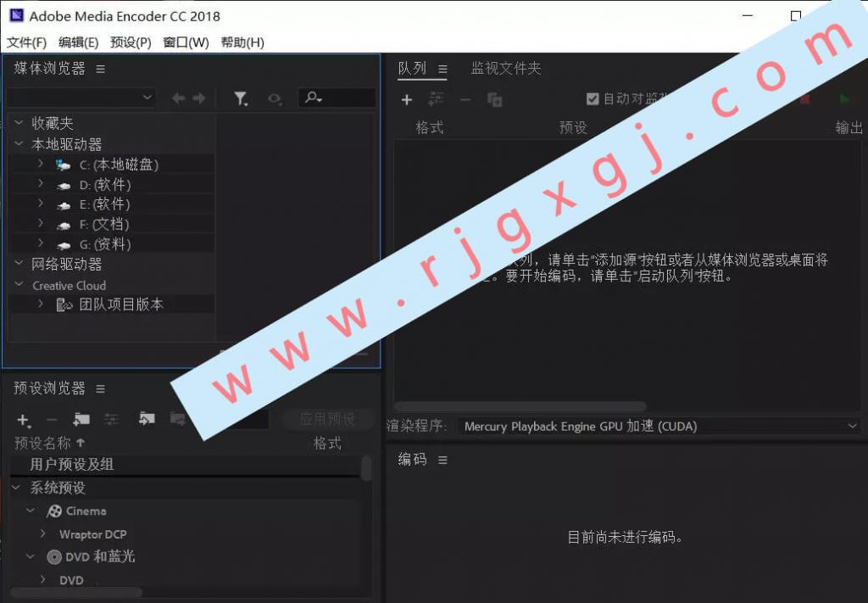Open the media browser path dropdown
868x603 pixels.
pos(81,98)
